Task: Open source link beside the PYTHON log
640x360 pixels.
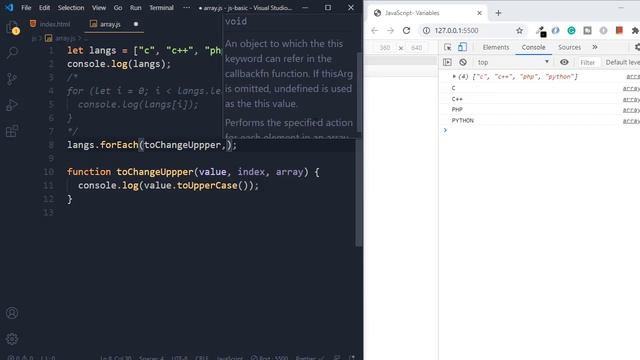Action: point(631,121)
